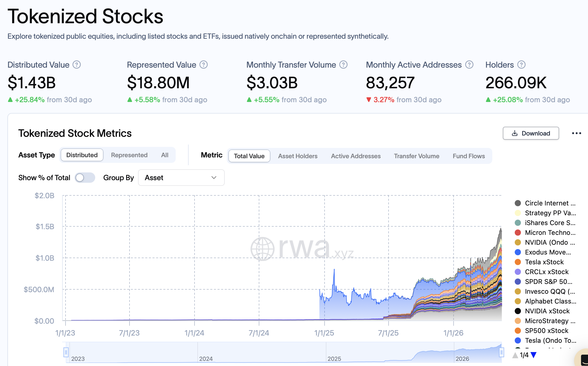Click the $1.43B Distributed Value figure

[31, 83]
